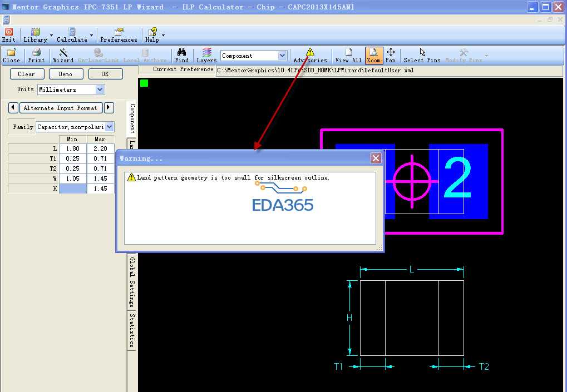Click the Help toolbar icon
Image resolution: width=567 pixels, height=392 pixels.
(x=152, y=35)
